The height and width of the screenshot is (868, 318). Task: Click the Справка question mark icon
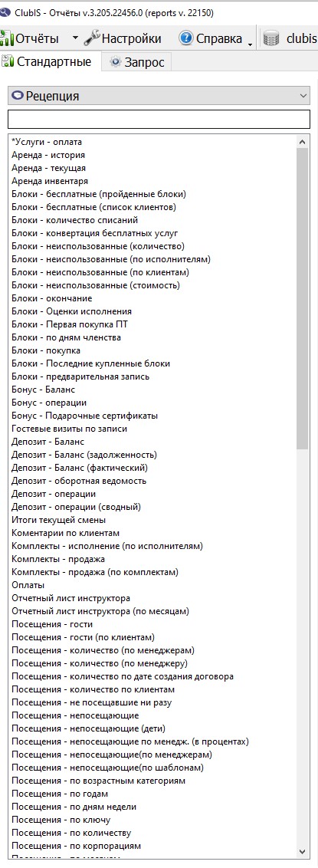[x=186, y=38]
